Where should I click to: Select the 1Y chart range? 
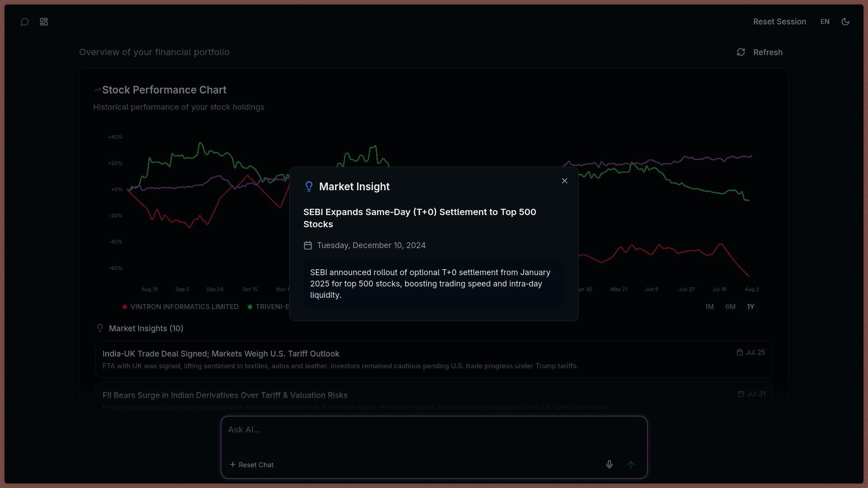pos(750,307)
